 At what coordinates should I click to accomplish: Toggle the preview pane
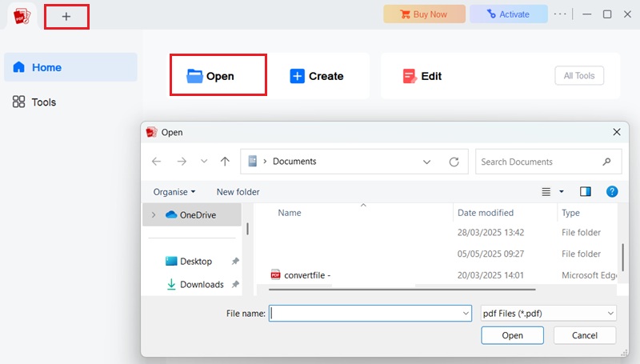point(586,192)
